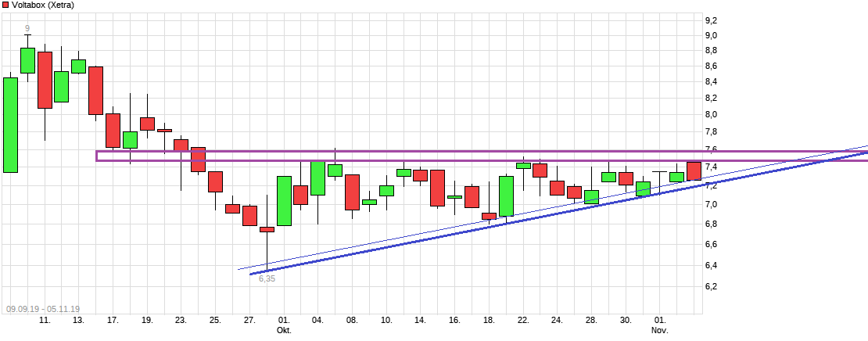
Task: Click the green candle under the 9 marker
Action: coord(27,60)
